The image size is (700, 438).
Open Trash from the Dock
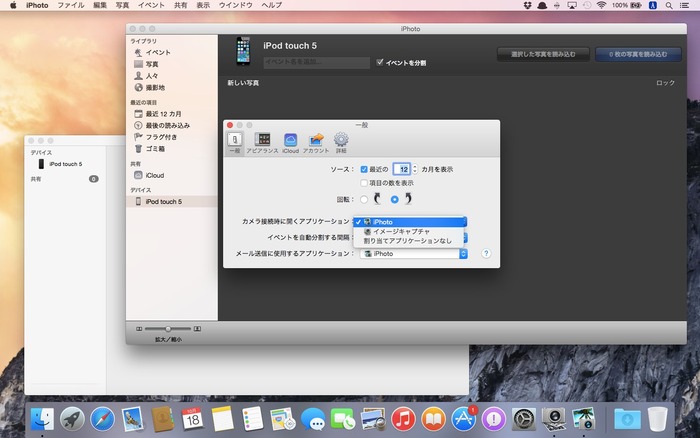click(x=657, y=419)
